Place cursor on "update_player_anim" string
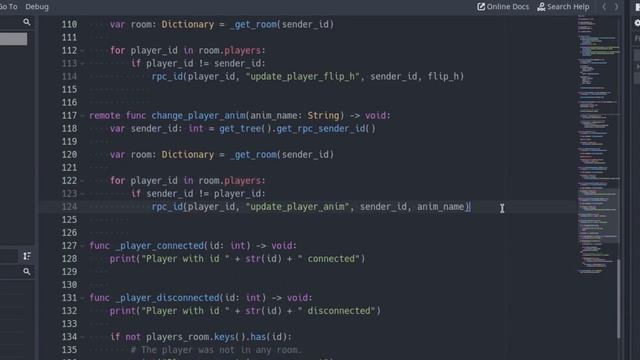This screenshot has height=360, width=640. [x=297, y=207]
